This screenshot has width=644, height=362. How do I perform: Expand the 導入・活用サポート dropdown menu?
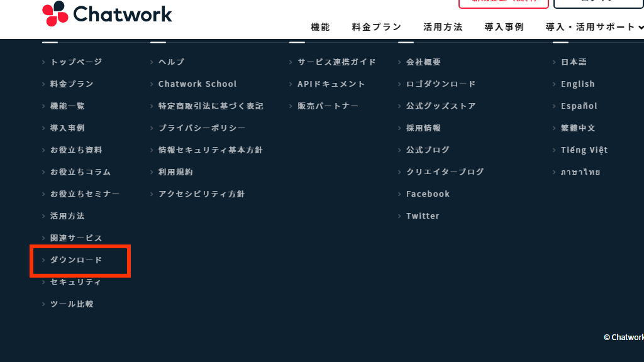coord(594,27)
